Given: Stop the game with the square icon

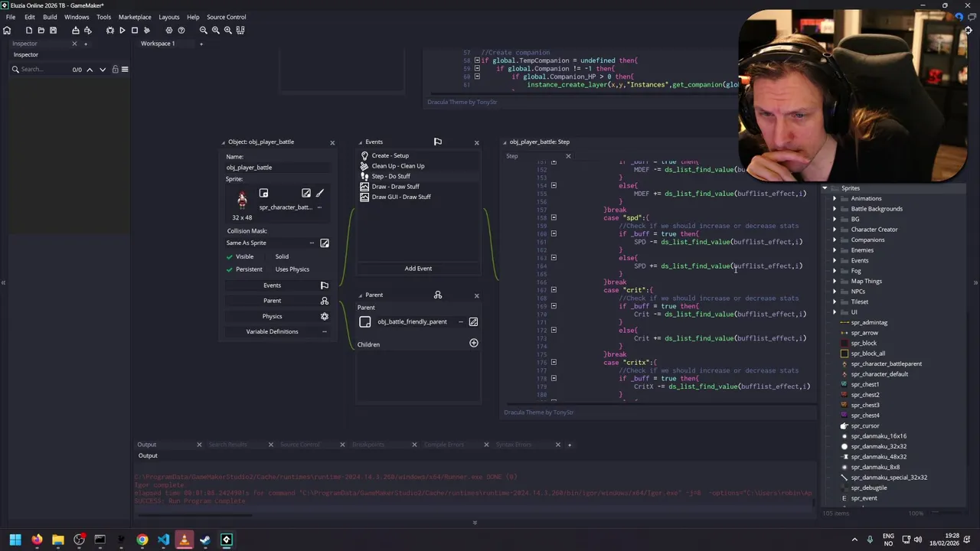Looking at the screenshot, I should point(134,30).
